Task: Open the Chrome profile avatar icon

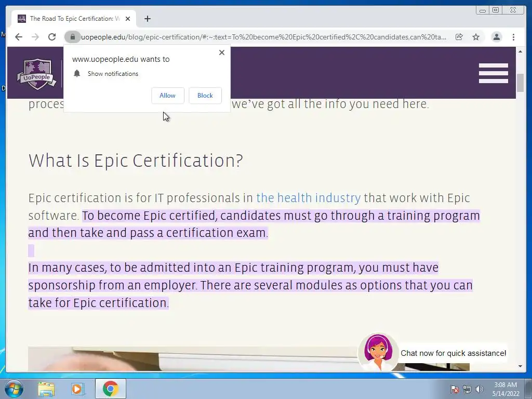Action: pos(496,37)
